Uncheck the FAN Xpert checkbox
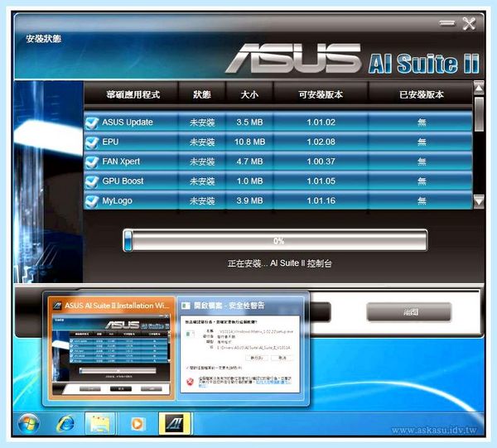The width and height of the screenshot is (497, 448). tap(92, 162)
